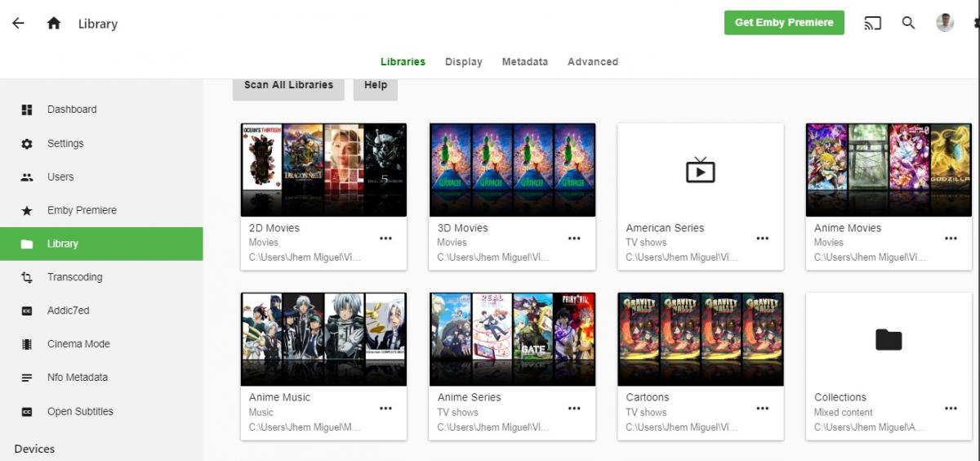980x461 pixels.
Task: Click the Cartoons library title
Action: 648,397
